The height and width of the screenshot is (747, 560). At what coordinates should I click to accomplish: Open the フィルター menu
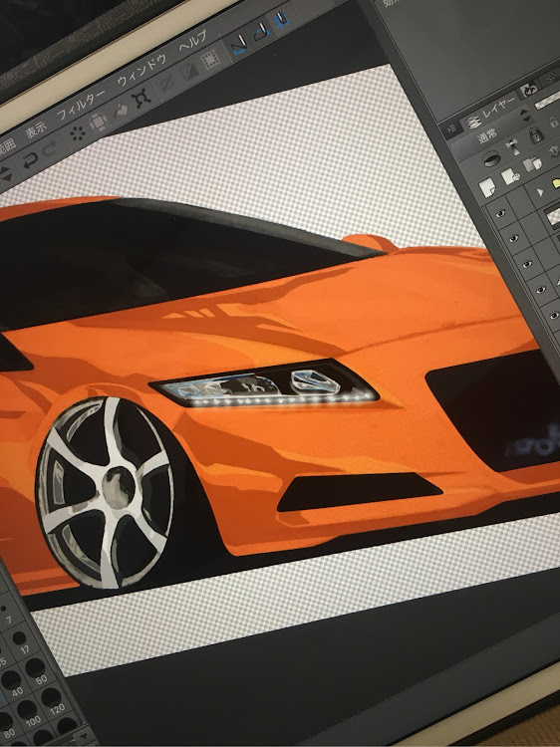tap(81, 105)
